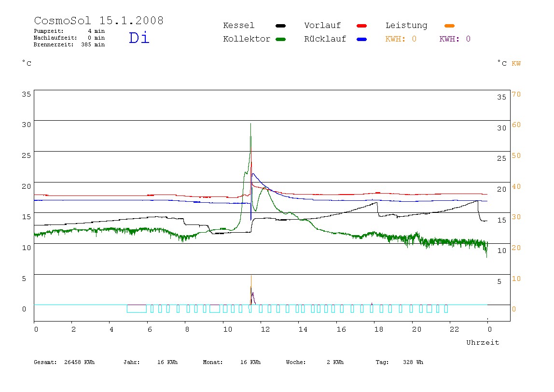Click the 'Vorlauf' legend label
Viewport: 554px width, 392px height.
coord(322,26)
